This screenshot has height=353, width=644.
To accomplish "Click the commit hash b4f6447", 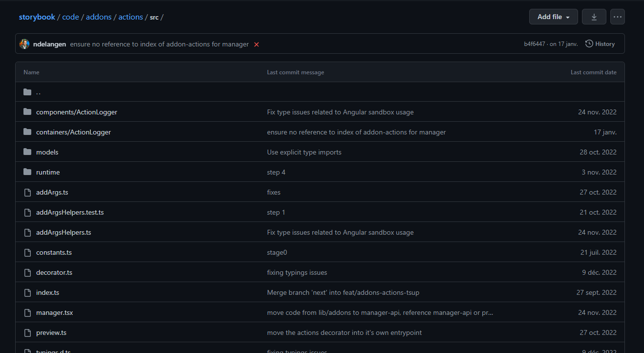I will tap(535, 44).
